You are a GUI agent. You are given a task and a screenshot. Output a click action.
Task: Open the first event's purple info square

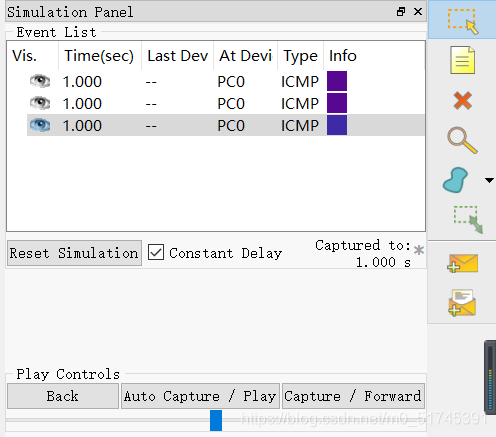[x=337, y=81]
